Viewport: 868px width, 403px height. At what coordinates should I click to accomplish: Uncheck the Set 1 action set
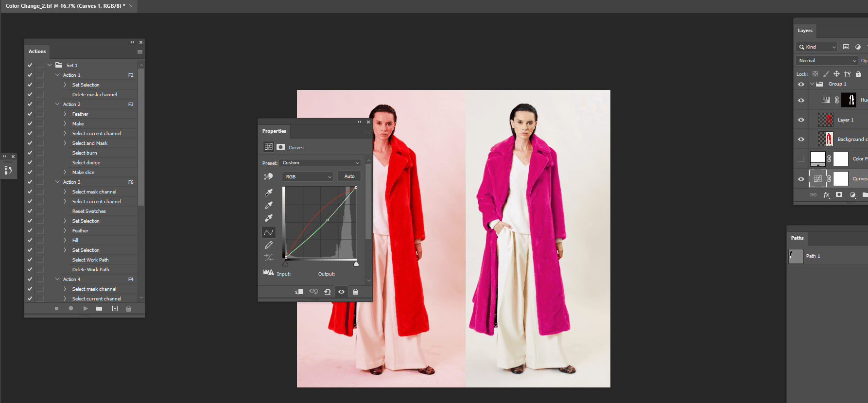click(30, 65)
